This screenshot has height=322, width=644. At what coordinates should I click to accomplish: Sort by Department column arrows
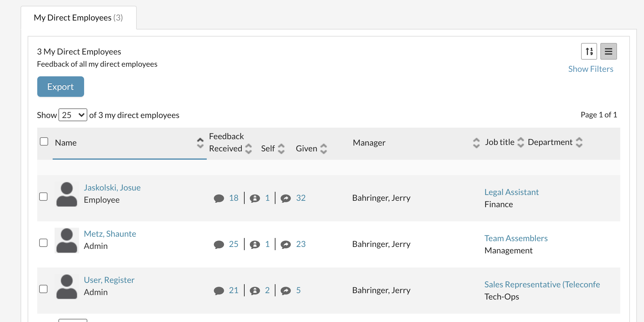[x=579, y=142]
